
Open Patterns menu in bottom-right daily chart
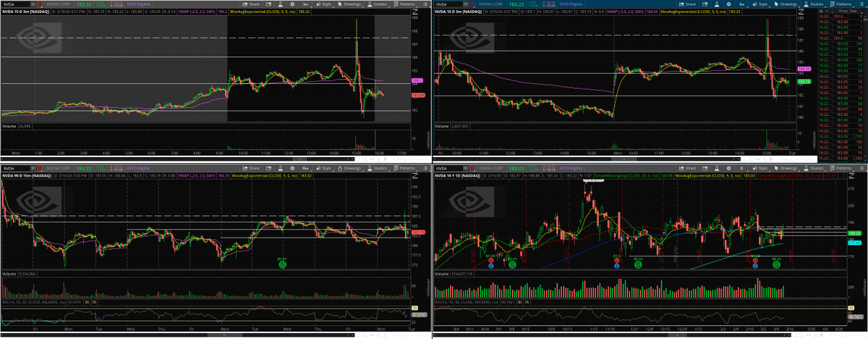(x=841, y=168)
